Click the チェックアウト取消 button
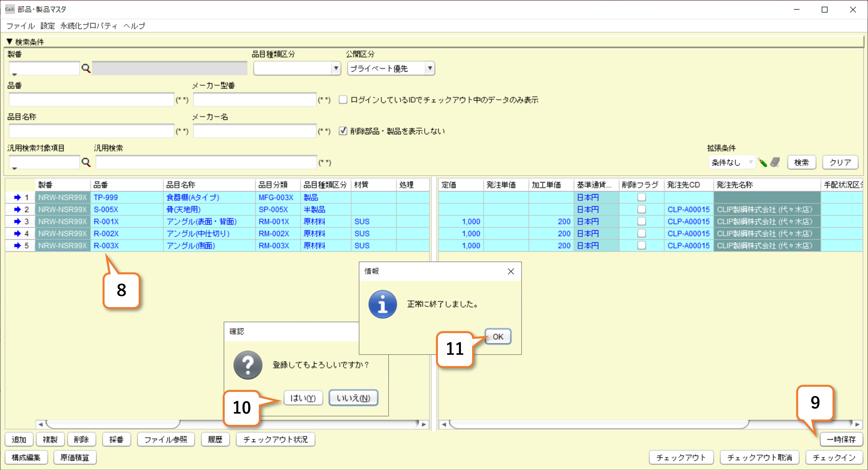Screen dimensions: 868x470 click(759, 458)
